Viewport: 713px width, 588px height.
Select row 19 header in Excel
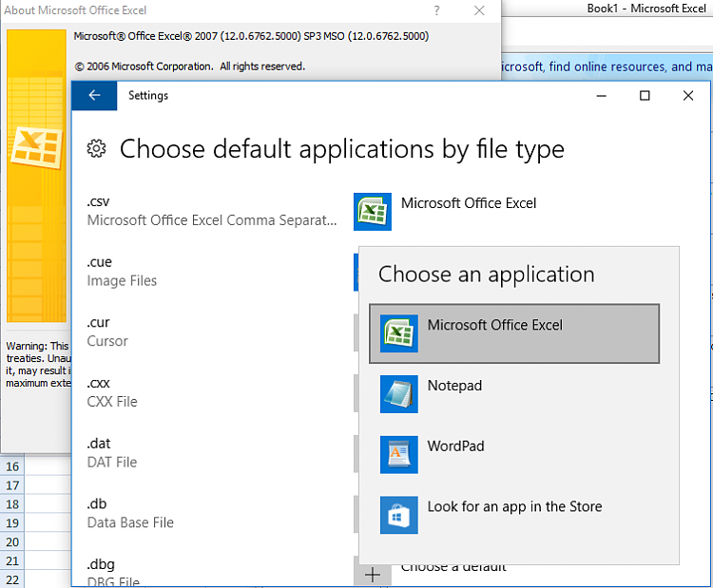tap(12, 523)
